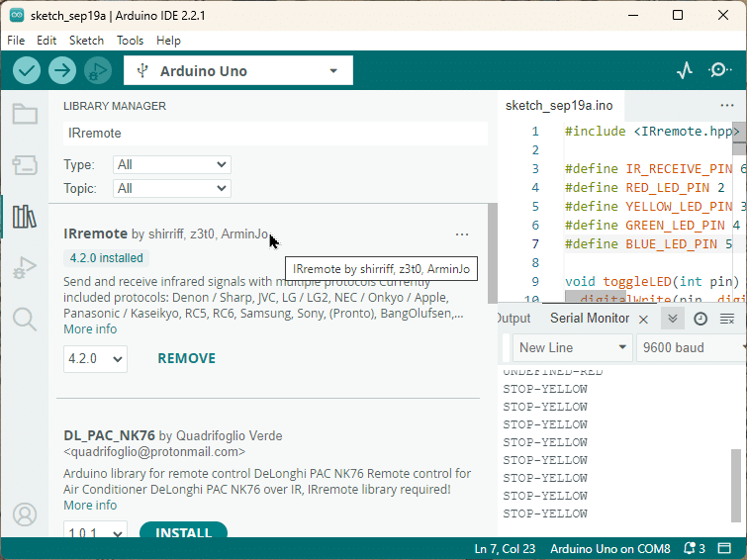Open the Serial Monitor magnifier icon in toolbar

point(719,70)
